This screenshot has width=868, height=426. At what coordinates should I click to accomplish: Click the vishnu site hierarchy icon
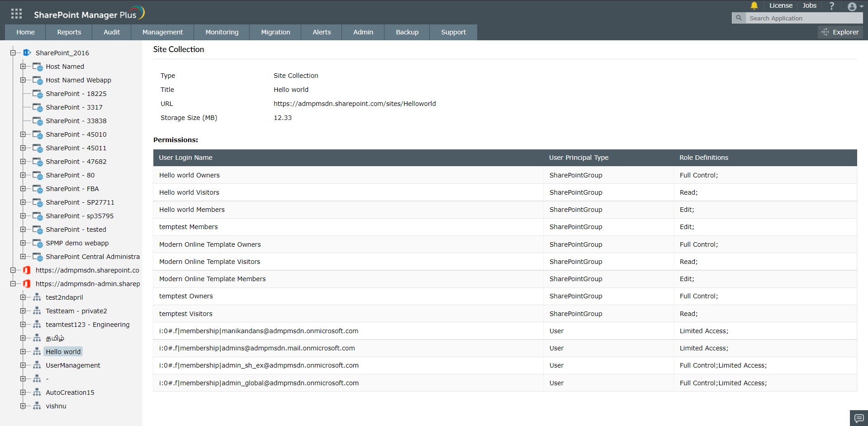37,406
